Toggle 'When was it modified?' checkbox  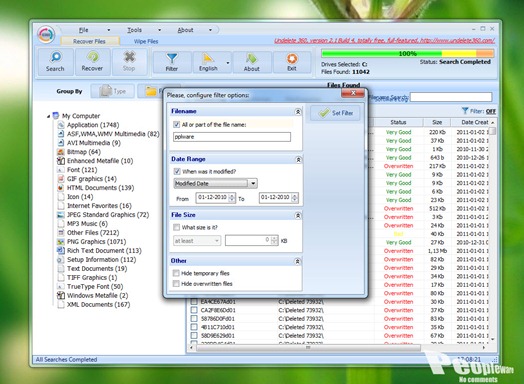pyautogui.click(x=177, y=171)
